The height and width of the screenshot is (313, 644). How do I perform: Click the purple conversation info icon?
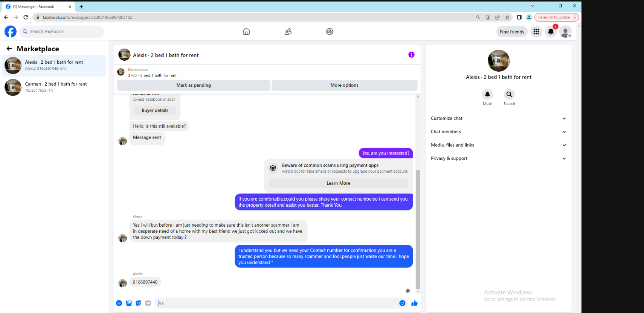point(411,55)
